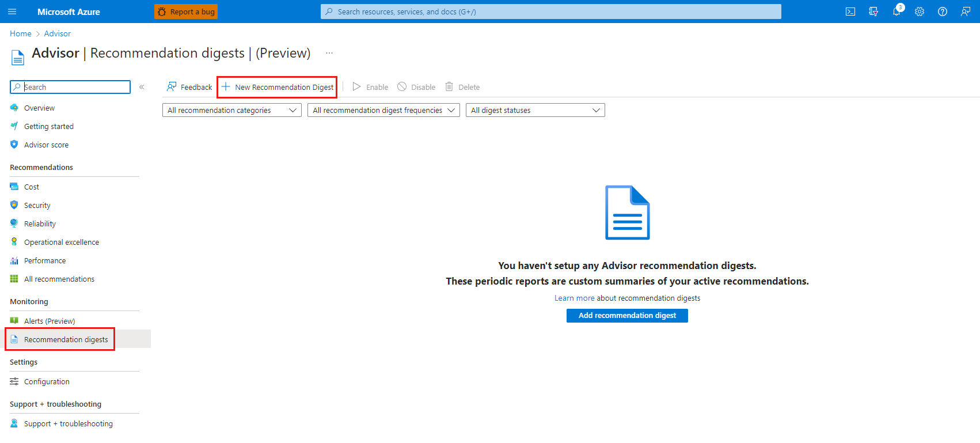Click the Enable toolbar button

[x=371, y=87]
